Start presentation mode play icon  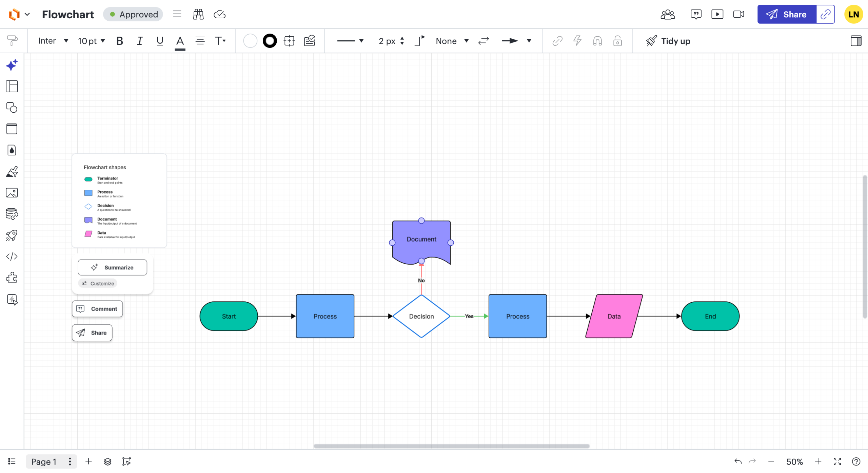(x=717, y=14)
